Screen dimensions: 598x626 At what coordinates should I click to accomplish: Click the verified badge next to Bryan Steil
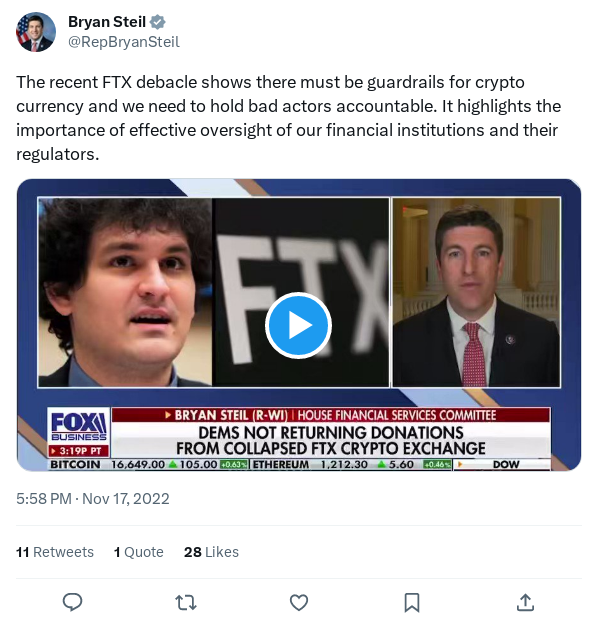tap(157, 22)
